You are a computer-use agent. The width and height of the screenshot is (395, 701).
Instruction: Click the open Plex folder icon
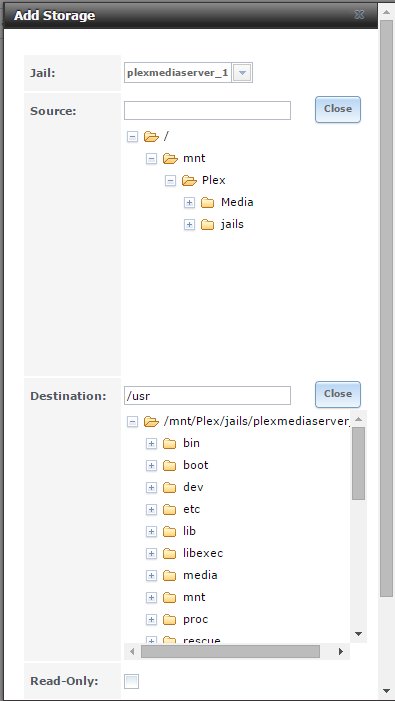point(189,181)
